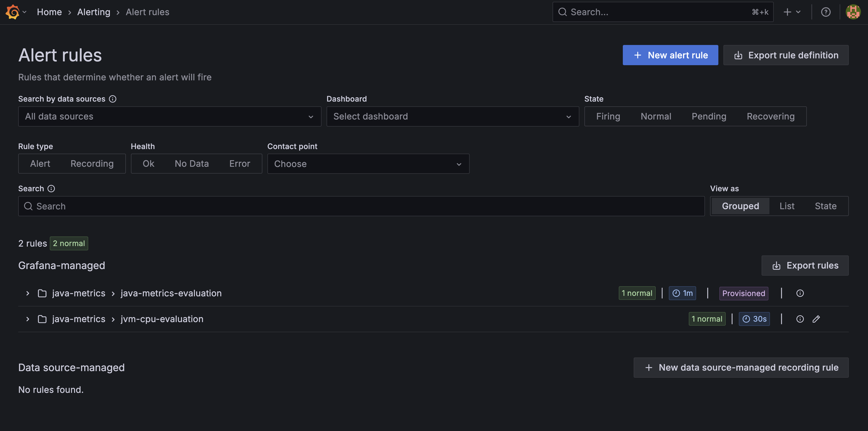The height and width of the screenshot is (431, 868).
Task: Click the 30s evaluation interval badge
Action: pyautogui.click(x=754, y=319)
